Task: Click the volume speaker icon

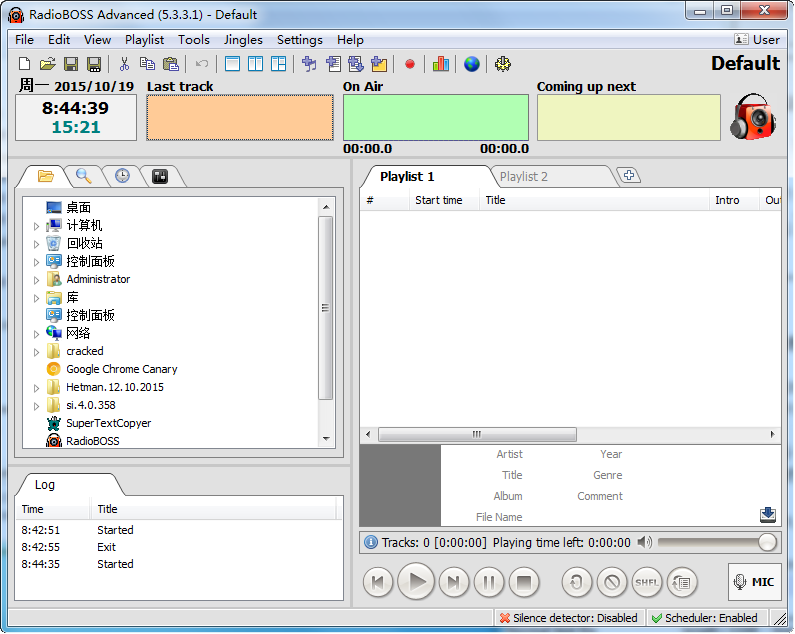Action: 645,542
